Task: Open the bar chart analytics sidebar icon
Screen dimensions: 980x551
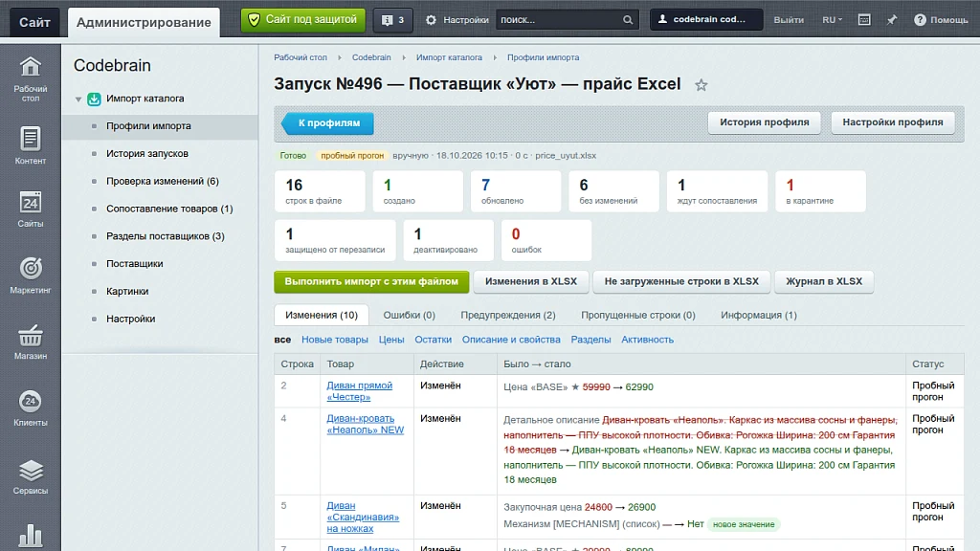Action: tap(30, 536)
